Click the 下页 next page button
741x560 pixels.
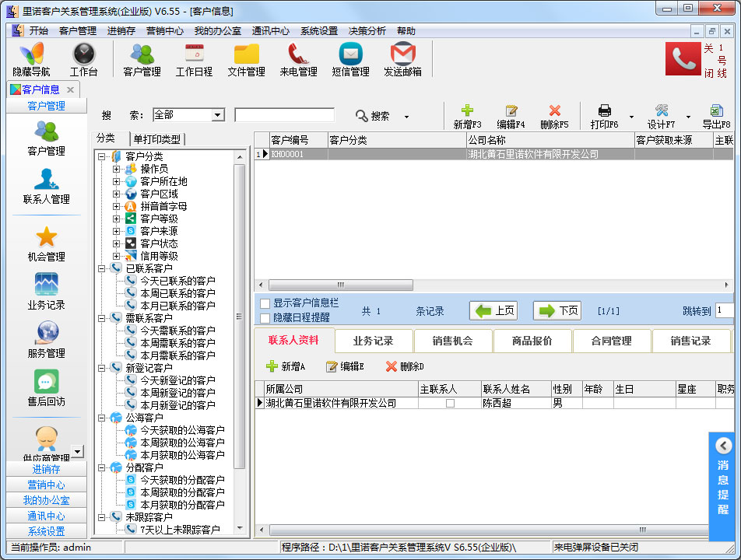pyautogui.click(x=557, y=311)
